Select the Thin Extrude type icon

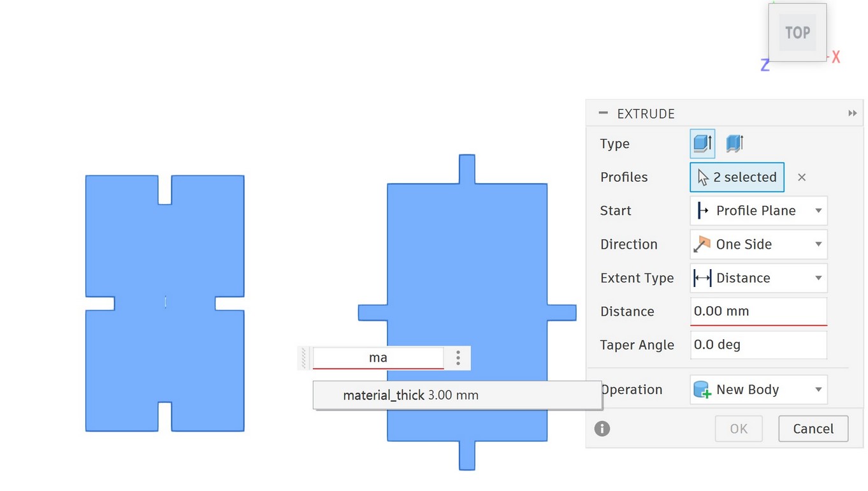(735, 143)
